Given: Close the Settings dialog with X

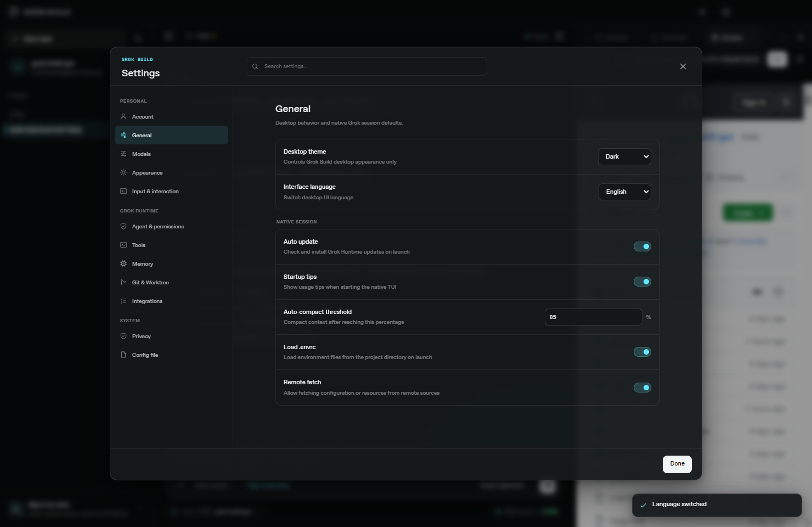Looking at the screenshot, I should pyautogui.click(x=683, y=66).
